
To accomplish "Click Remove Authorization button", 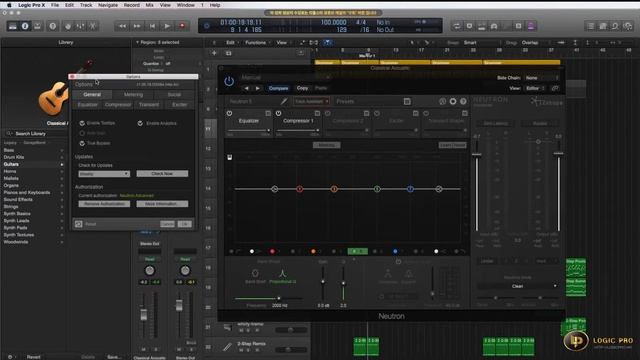I will 104,204.
